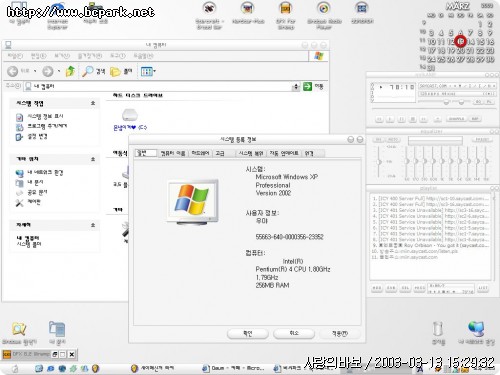Open Edit menu in My Computer
This screenshot has height=375, width=500.
(x=38, y=56)
